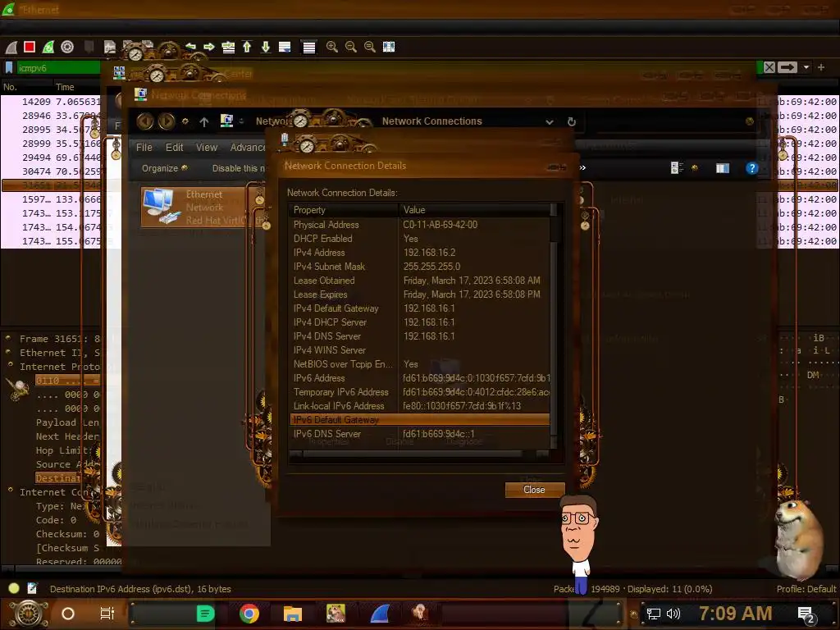Open expert information status icon
Viewport: 840px width, 630px height.
(14, 589)
